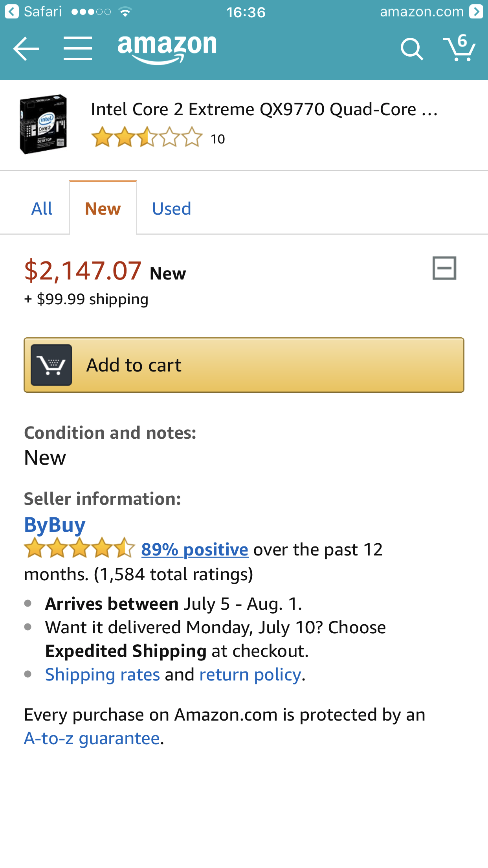Collapse the offer with the minus box
This screenshot has height=868, width=488.
tap(444, 268)
